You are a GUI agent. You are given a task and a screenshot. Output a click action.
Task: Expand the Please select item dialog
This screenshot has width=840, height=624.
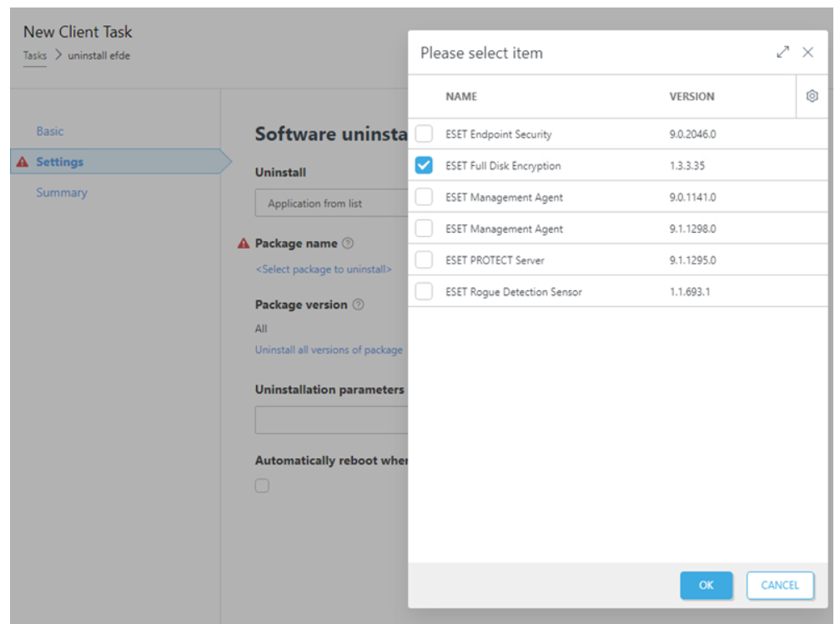(x=782, y=52)
